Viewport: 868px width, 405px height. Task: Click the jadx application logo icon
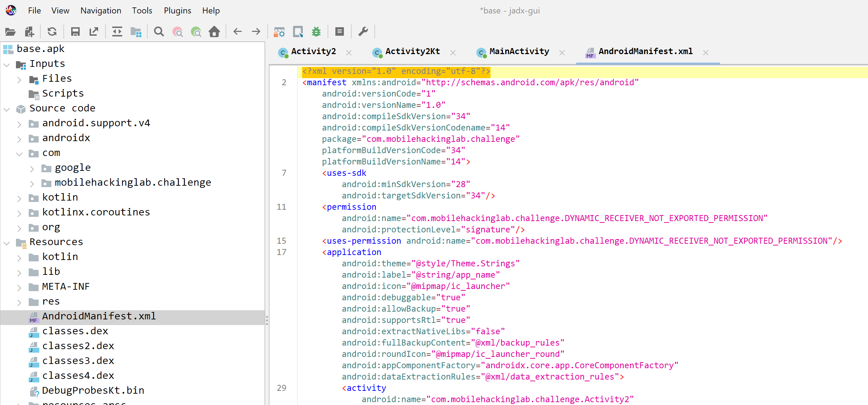tap(11, 11)
